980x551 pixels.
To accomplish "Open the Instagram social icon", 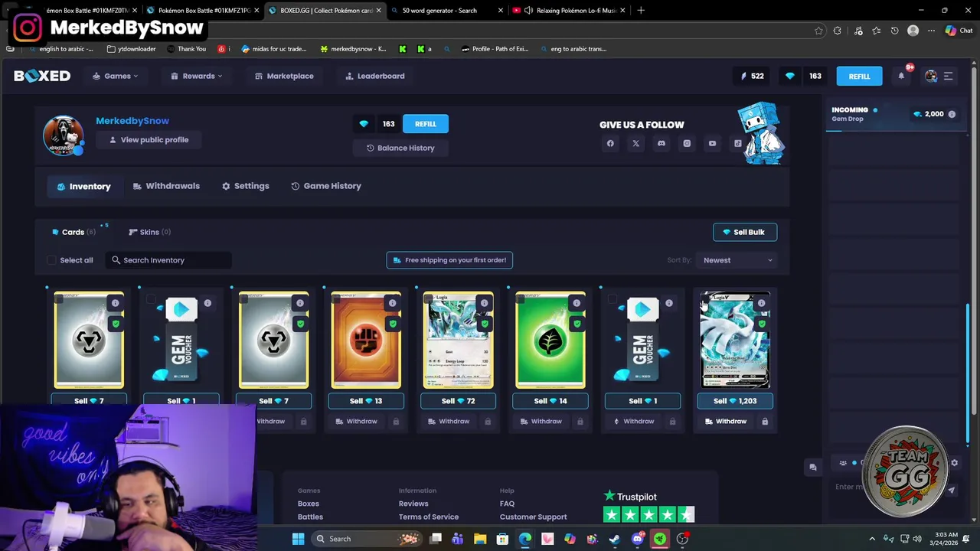I will [687, 143].
